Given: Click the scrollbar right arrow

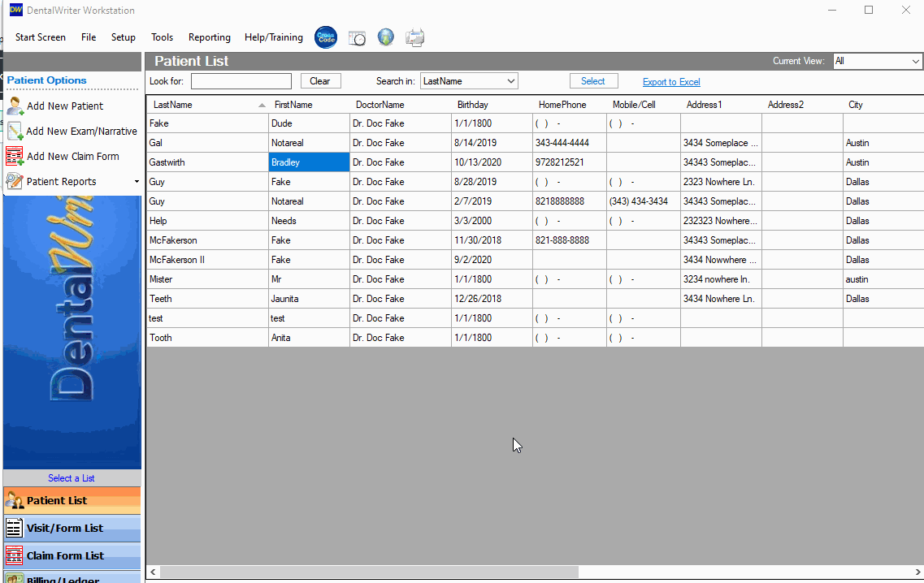Looking at the screenshot, I should (917, 572).
